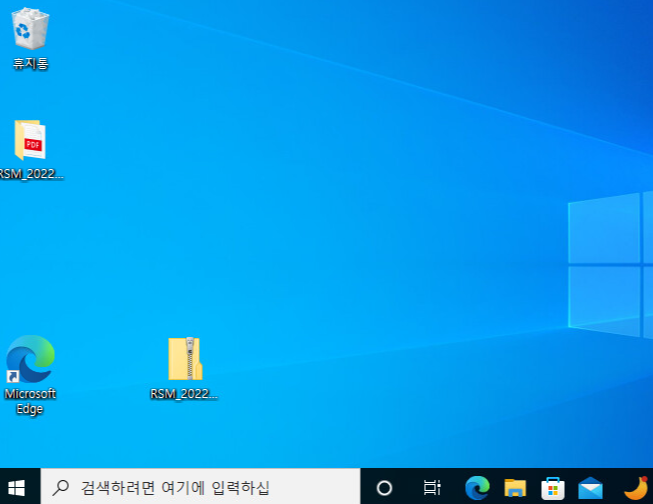This screenshot has width=653, height=504.
Task: Open Microsoft Store from the taskbar
Action: pyautogui.click(x=553, y=488)
